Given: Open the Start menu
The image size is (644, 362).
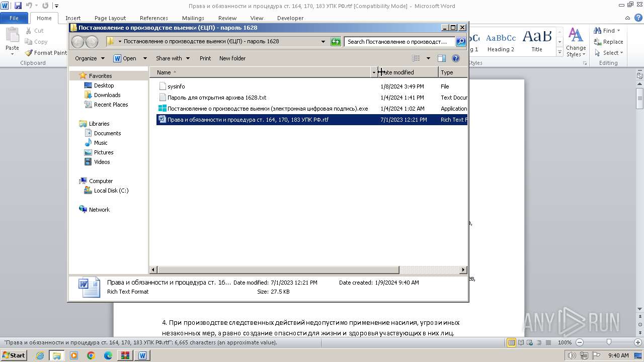Looking at the screenshot, I should (14, 355).
